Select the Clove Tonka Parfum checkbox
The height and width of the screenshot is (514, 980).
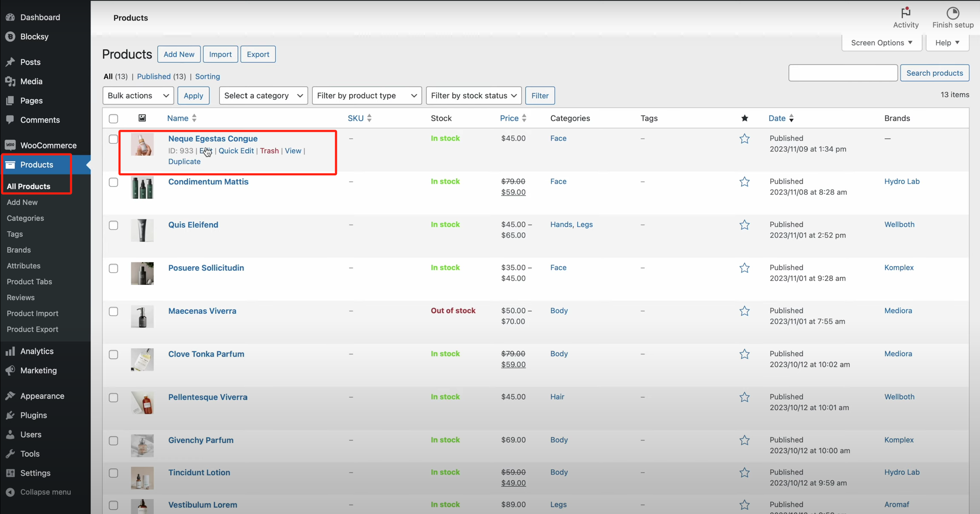(x=113, y=355)
